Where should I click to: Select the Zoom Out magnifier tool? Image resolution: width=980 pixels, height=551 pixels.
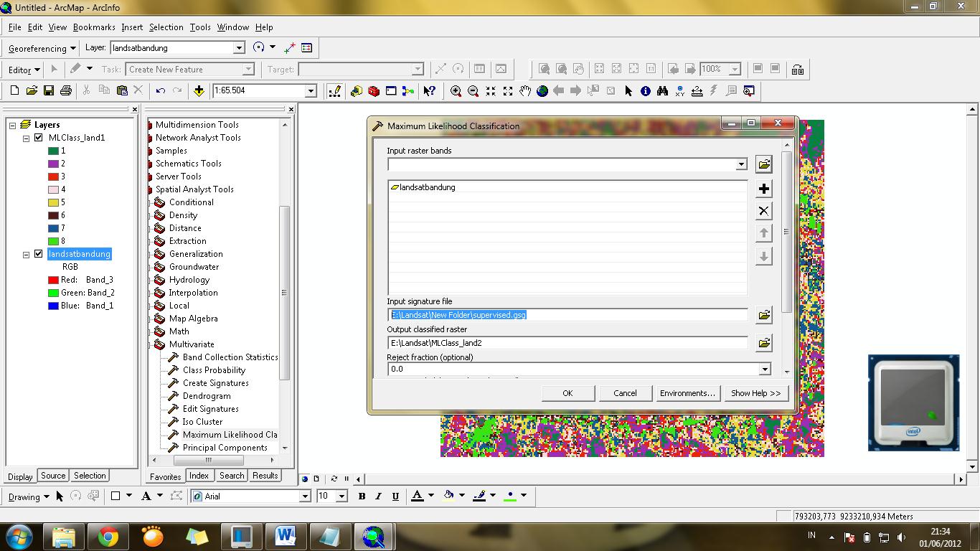[x=473, y=90]
